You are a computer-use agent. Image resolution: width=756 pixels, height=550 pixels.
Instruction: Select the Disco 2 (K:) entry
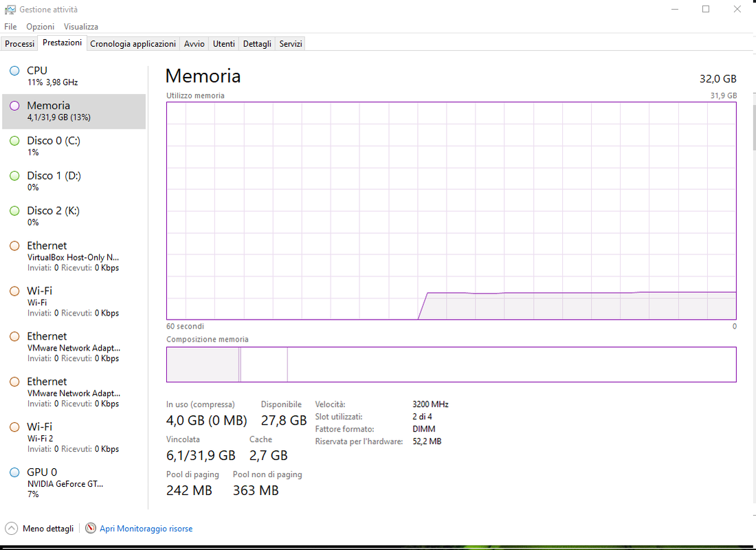(x=74, y=216)
